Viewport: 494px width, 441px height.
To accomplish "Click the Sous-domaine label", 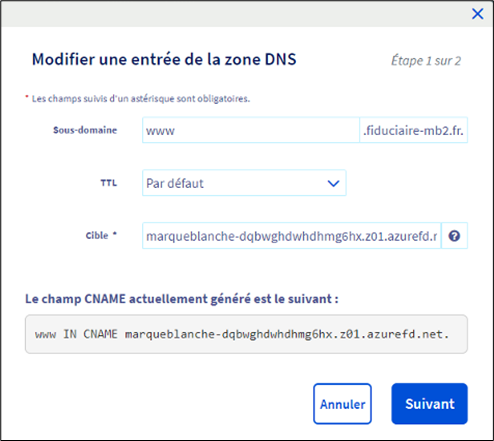I will point(85,130).
